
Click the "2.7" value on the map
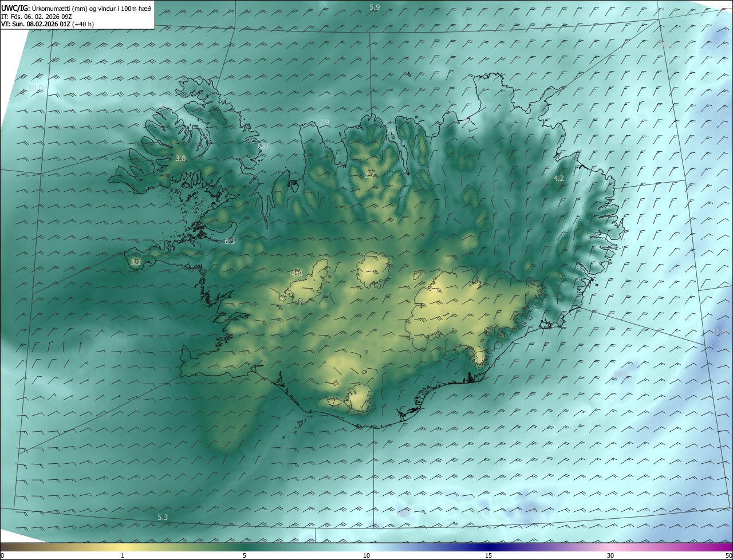click(x=369, y=175)
